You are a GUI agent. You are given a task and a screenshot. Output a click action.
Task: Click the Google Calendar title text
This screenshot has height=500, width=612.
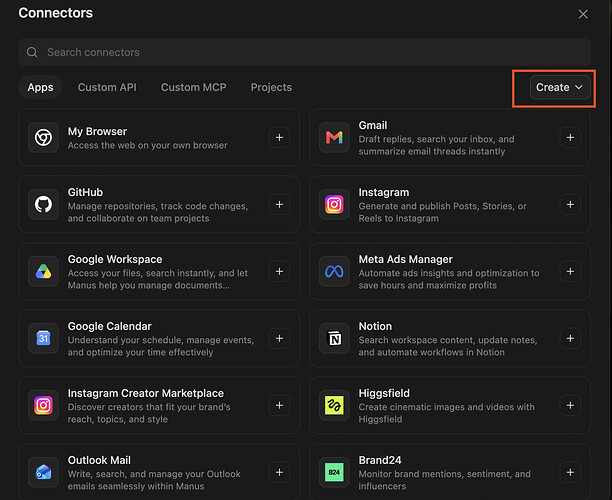[109, 326]
